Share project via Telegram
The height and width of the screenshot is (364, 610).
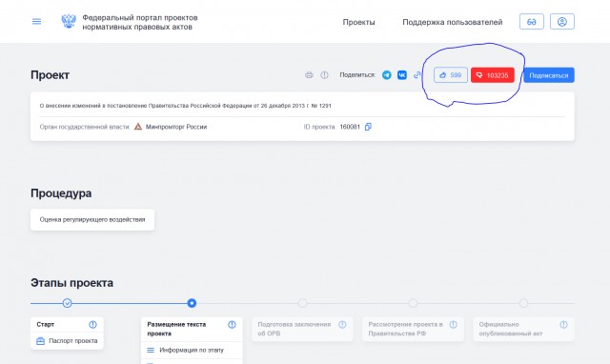(387, 75)
